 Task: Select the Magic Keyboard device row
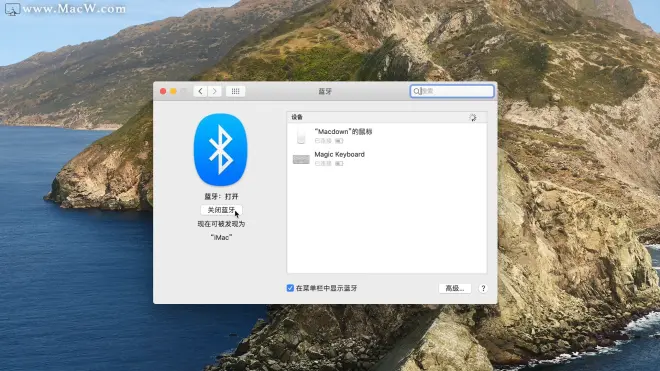tap(386, 158)
